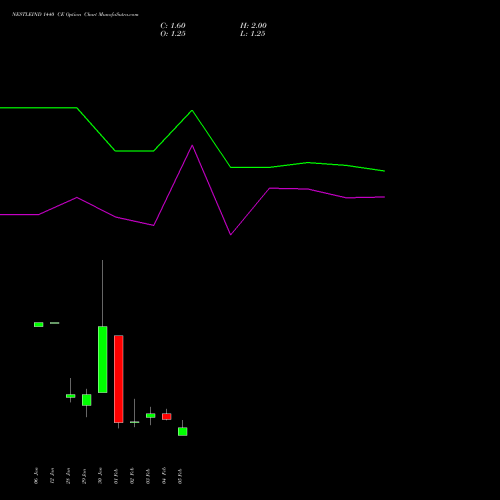Click the 02 Feb date label
Image resolution: width=500 pixels, height=500 pixels.
click(x=132, y=476)
